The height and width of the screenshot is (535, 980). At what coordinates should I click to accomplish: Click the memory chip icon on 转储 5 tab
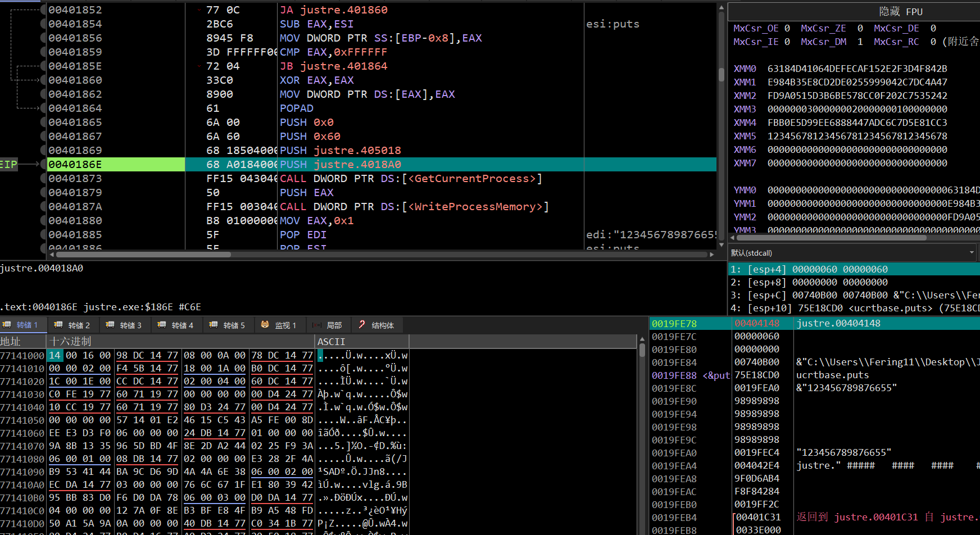point(213,325)
